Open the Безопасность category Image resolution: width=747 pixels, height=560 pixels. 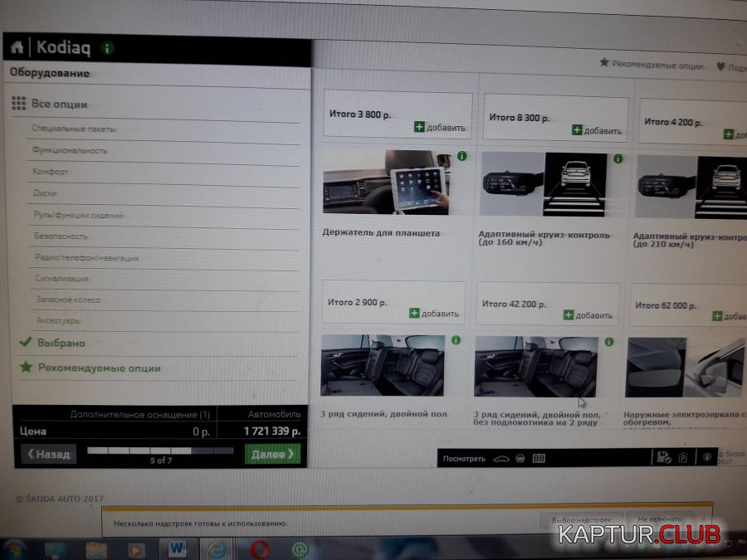tap(61, 236)
